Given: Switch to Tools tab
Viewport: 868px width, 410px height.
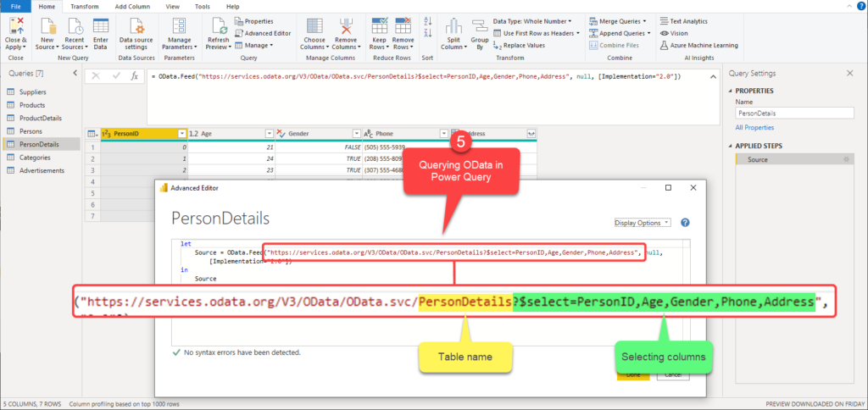Looking at the screenshot, I should coord(203,7).
